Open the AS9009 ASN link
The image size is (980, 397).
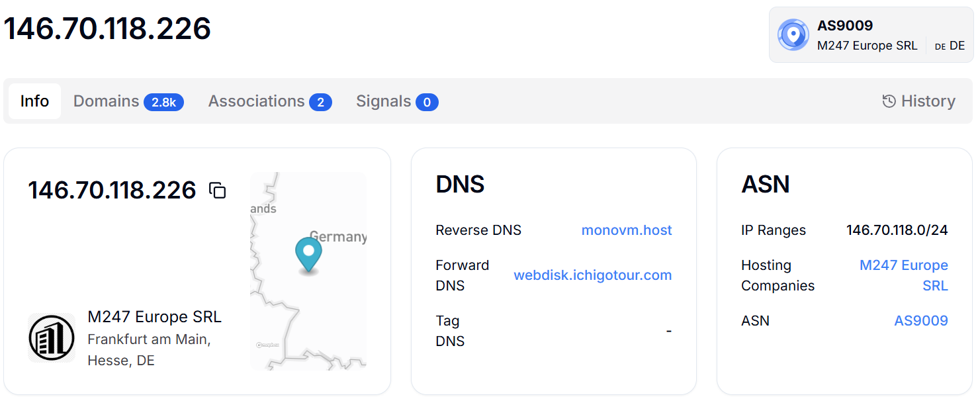point(921,321)
